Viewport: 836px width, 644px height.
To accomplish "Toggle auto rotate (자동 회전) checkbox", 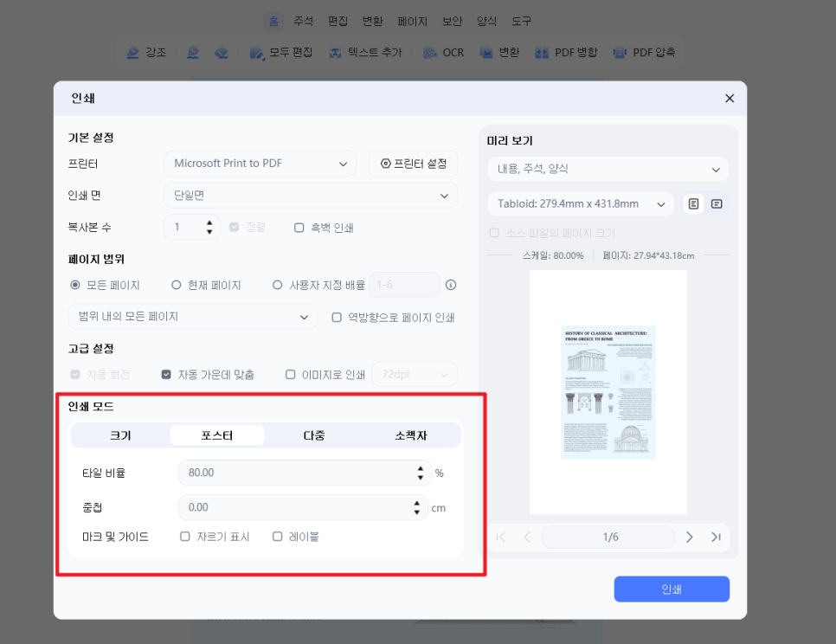I will (75, 375).
